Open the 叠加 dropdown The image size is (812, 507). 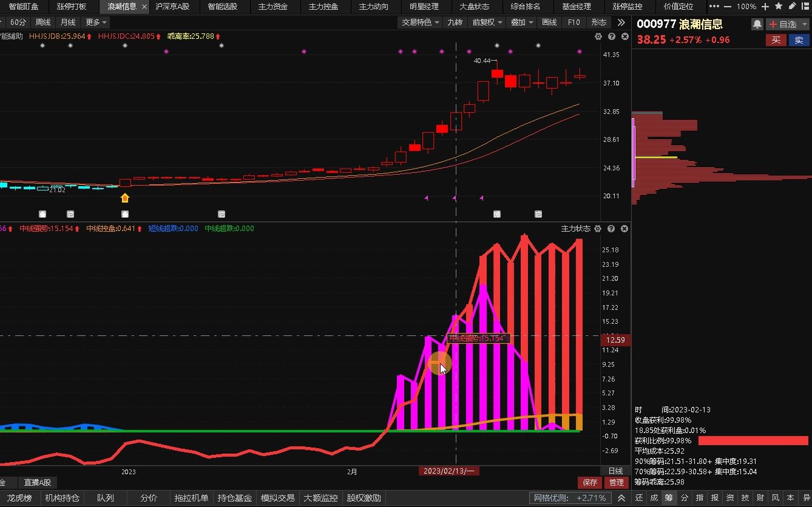point(522,22)
